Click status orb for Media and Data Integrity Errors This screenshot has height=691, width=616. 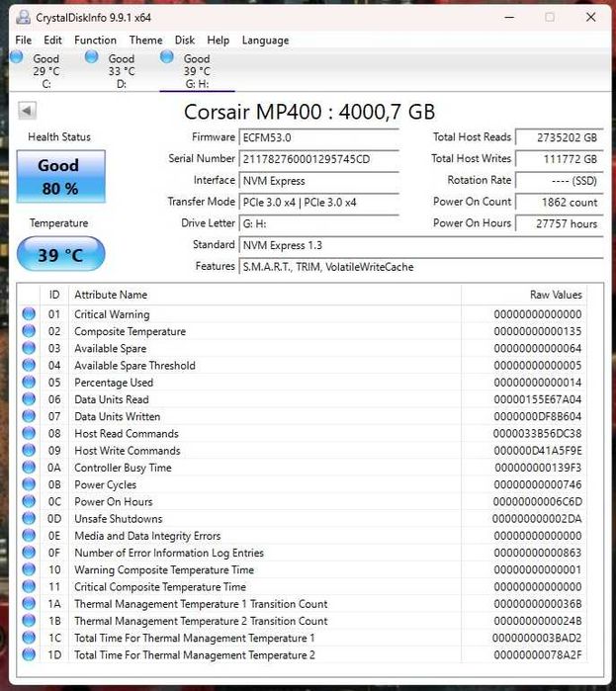(x=29, y=536)
